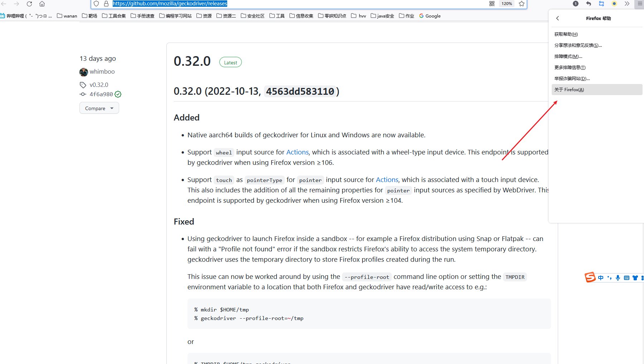
Task: Click the v0.32.0 tag link
Action: (x=98, y=84)
